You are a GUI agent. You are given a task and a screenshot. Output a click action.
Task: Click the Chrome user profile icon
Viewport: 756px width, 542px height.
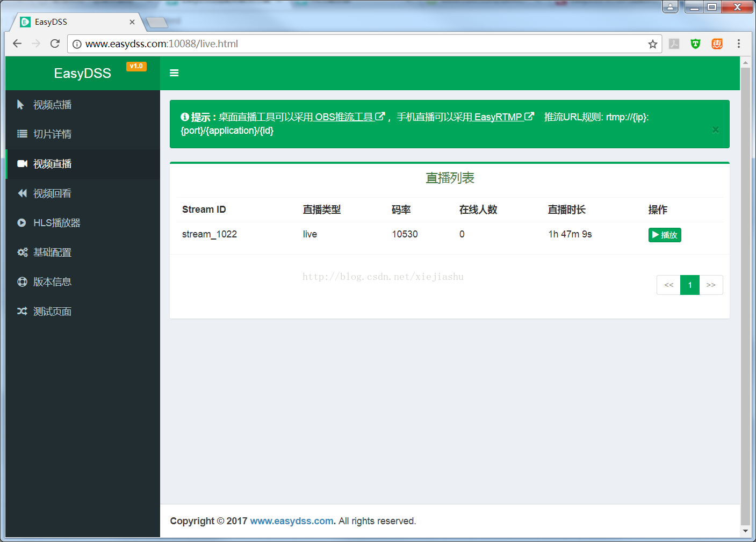pos(670,7)
